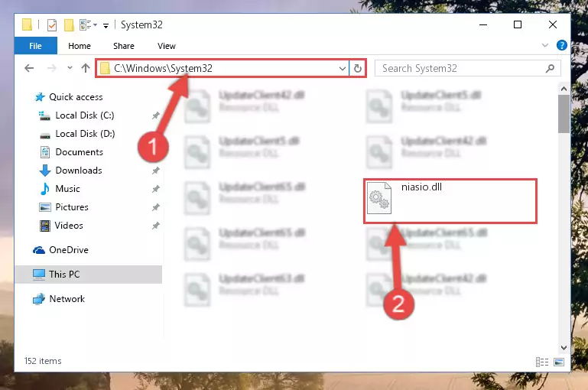Image resolution: width=588 pixels, height=390 pixels.
Task: Click the C:\Windows\System32 address bar
Action: pos(223,68)
